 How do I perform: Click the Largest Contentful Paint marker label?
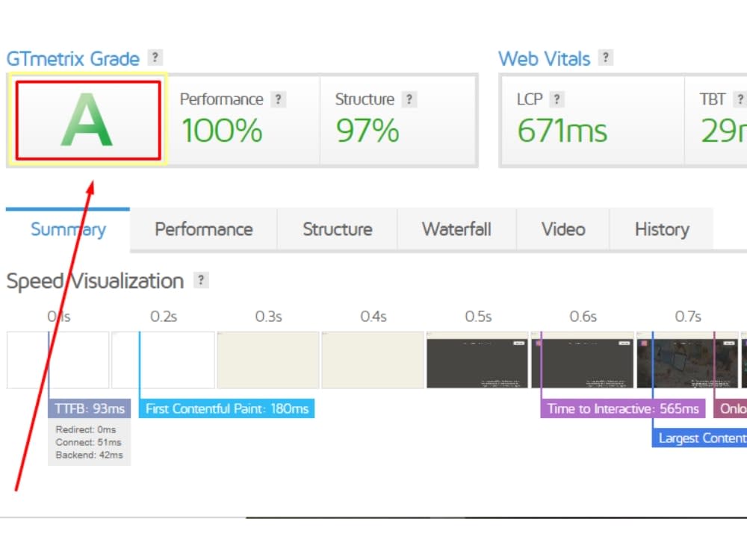tap(699, 438)
